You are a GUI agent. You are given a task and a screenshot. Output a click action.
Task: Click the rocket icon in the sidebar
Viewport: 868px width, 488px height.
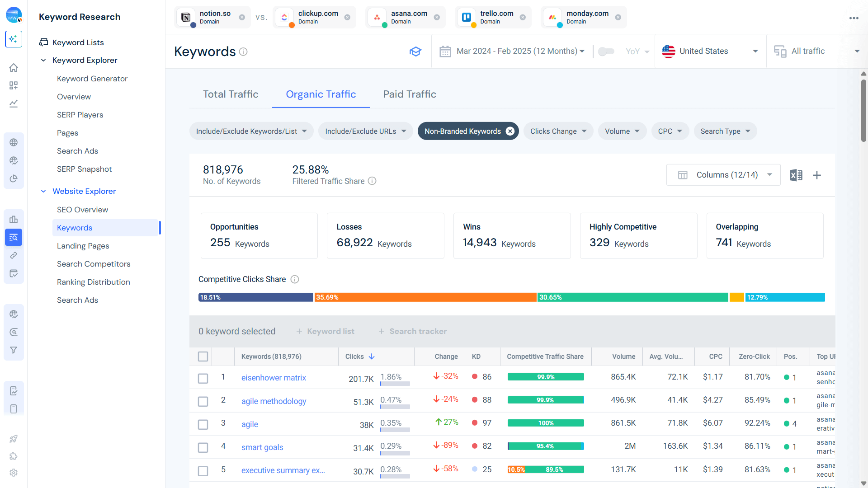(x=14, y=439)
